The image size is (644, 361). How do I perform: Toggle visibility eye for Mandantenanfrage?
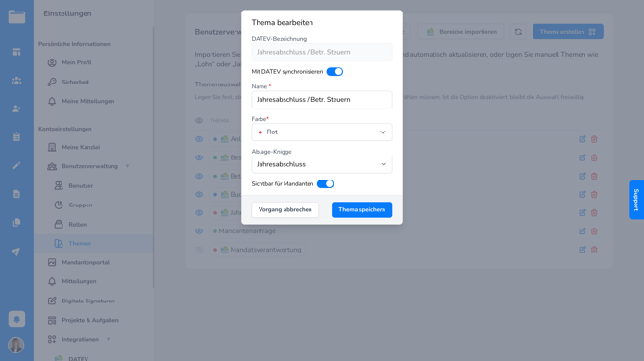(x=199, y=231)
